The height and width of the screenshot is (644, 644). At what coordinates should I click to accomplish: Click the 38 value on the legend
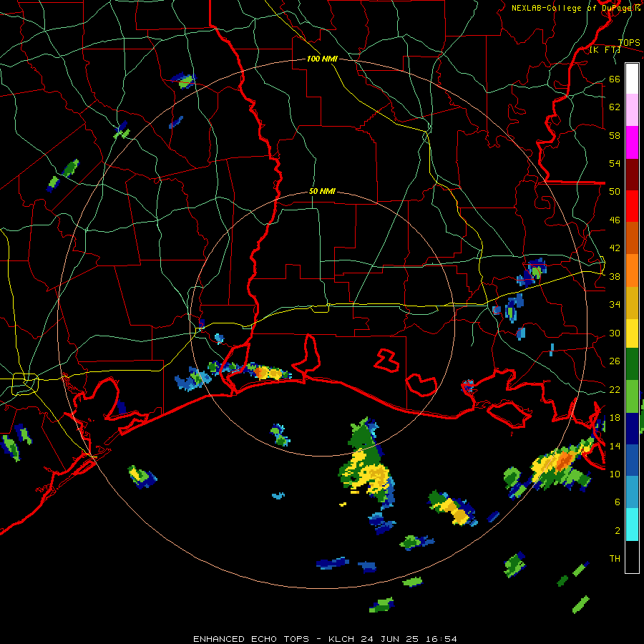tap(615, 276)
